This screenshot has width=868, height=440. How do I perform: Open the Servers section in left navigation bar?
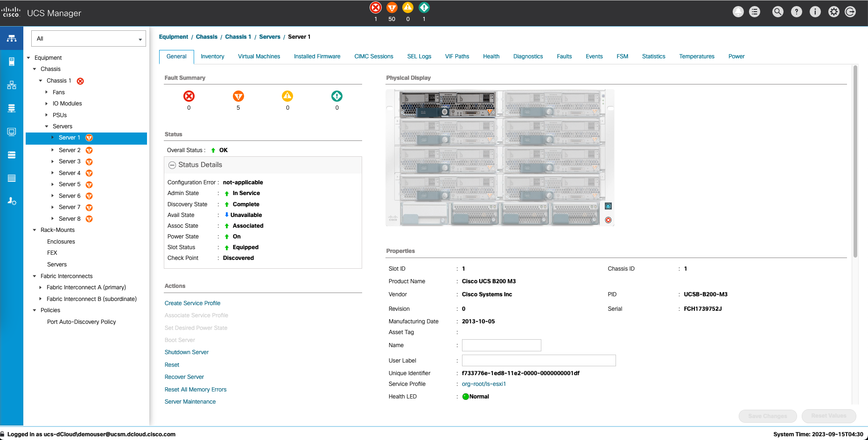(12, 62)
